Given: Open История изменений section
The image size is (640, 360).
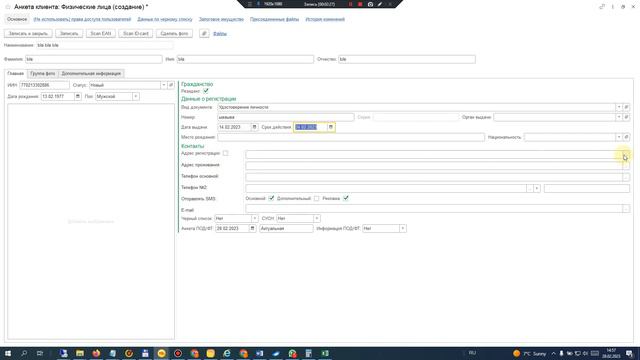Looking at the screenshot, I should pos(325,19).
